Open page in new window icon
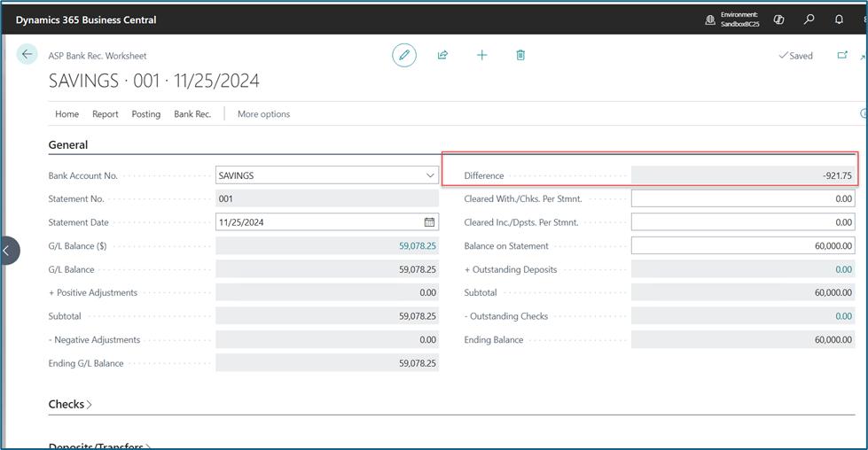The height and width of the screenshot is (450, 868). tap(842, 55)
